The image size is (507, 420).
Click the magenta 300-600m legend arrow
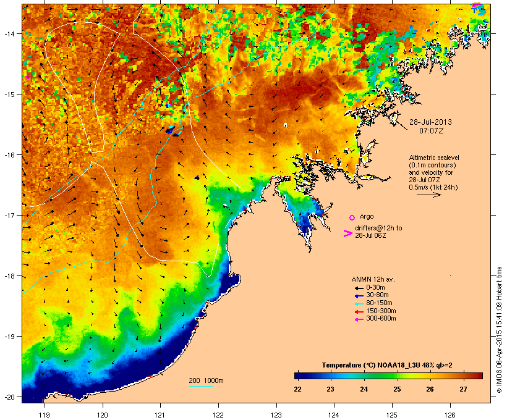(x=359, y=319)
